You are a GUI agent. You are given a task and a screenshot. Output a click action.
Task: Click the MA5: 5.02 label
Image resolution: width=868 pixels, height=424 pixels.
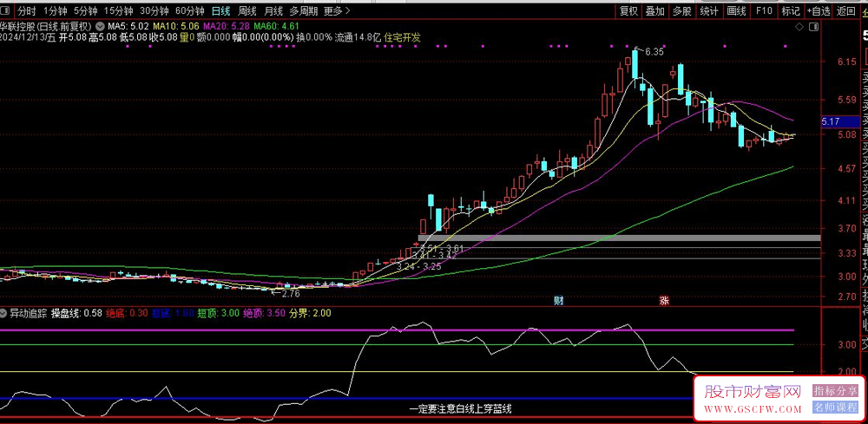point(129,25)
